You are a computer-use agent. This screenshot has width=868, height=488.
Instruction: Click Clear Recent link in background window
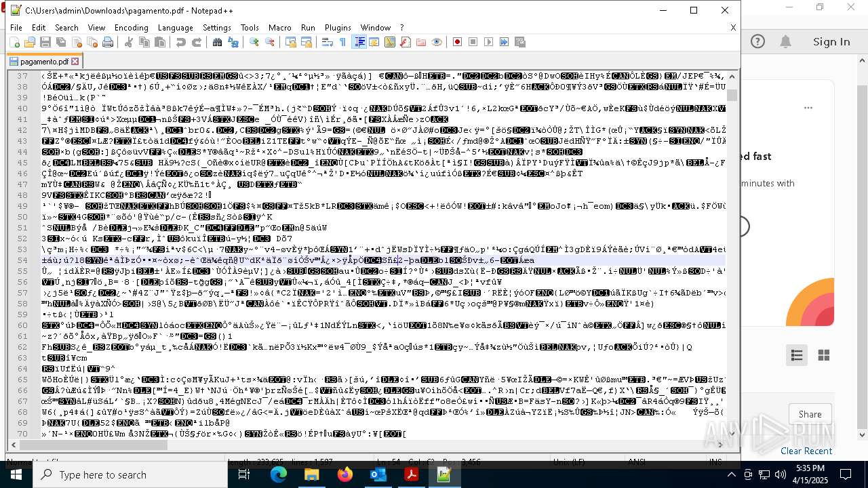pyautogui.click(x=806, y=451)
